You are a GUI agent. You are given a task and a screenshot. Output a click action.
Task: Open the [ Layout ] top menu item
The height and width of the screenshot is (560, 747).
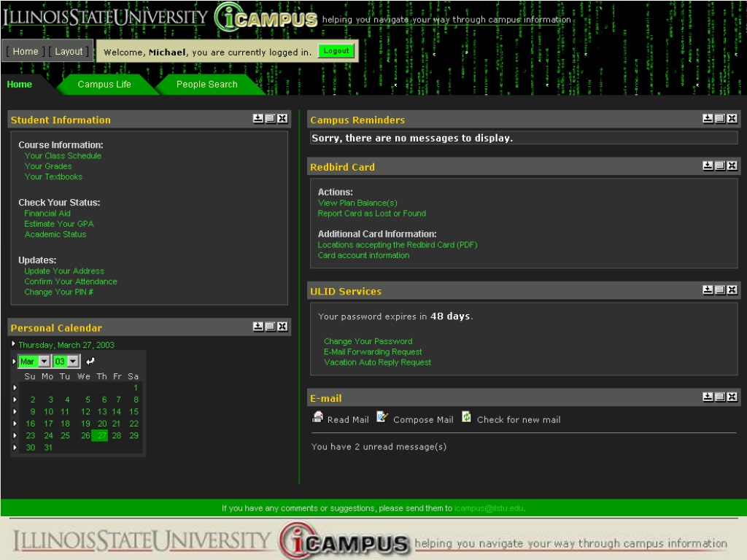[69, 52]
